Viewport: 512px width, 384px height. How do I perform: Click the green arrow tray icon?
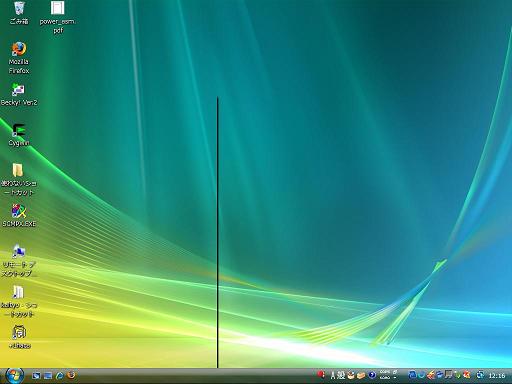pyautogui.click(x=458, y=375)
